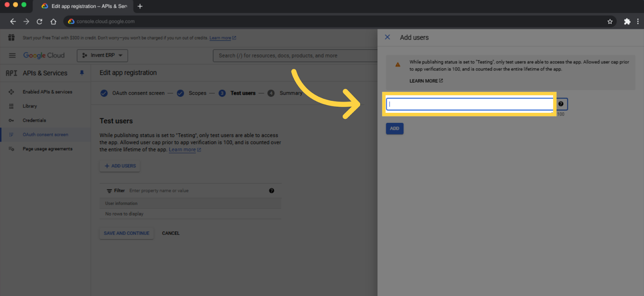The height and width of the screenshot is (296, 644).
Task: Click the APIs & Services heading
Action: [x=45, y=73]
